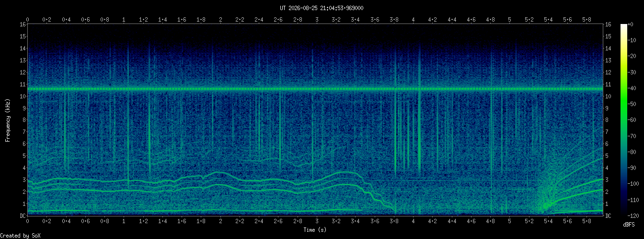Click the 1 second tick on the top time axis
The image size is (644, 239).
pos(124,20)
